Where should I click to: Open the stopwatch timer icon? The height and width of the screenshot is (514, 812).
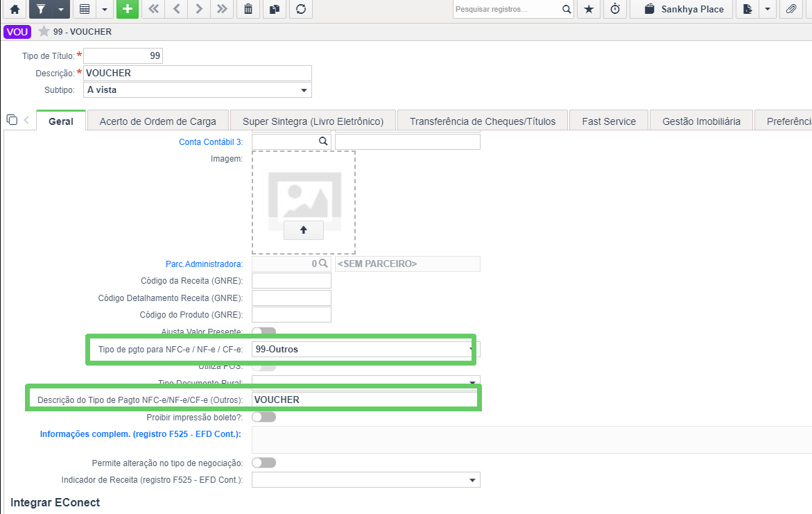[615, 9]
